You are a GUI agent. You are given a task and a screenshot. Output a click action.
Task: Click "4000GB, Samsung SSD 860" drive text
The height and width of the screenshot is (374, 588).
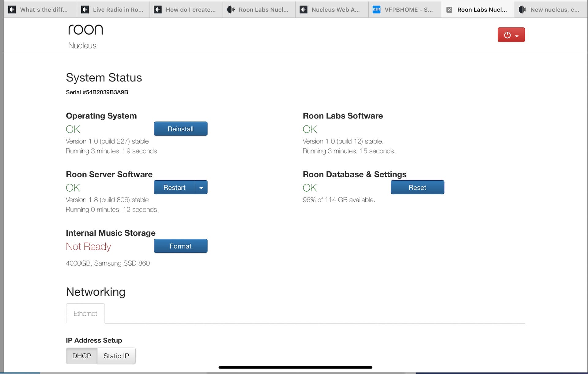pos(108,263)
